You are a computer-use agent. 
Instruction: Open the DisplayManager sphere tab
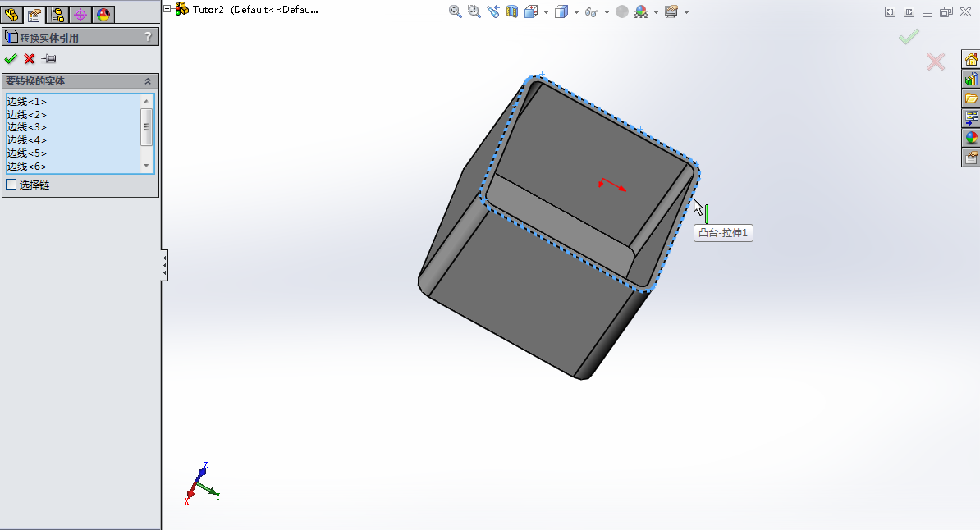[103, 15]
